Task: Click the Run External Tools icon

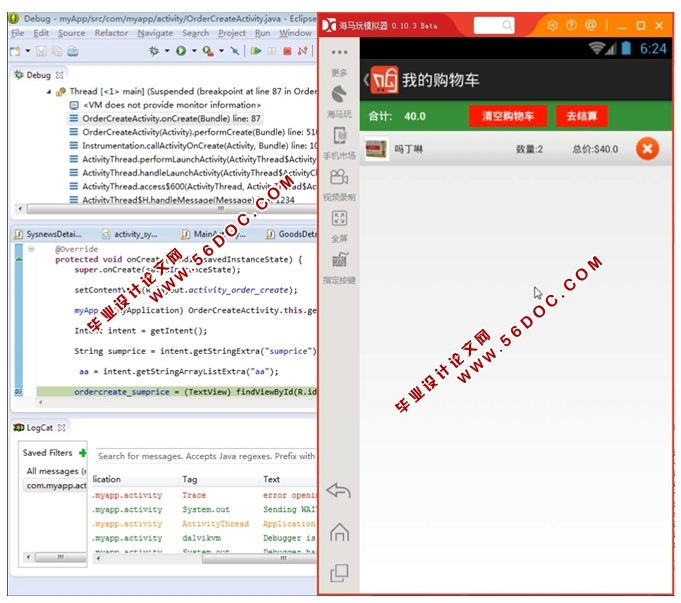Action: (x=208, y=51)
